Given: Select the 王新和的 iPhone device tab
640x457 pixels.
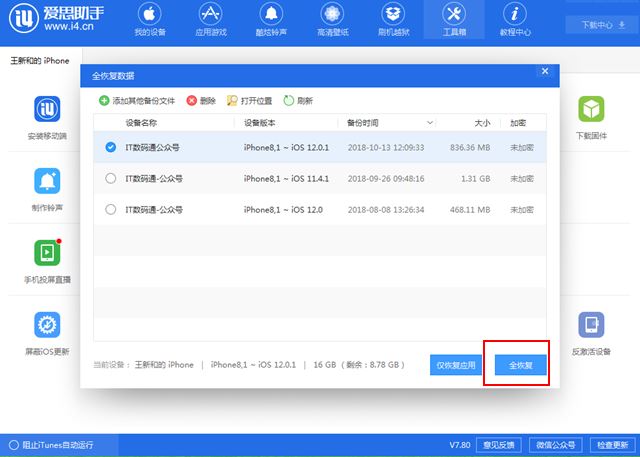Looking at the screenshot, I should (x=40, y=61).
